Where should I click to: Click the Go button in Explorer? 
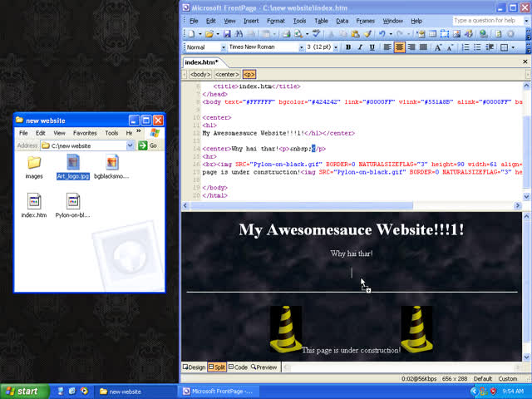click(148, 145)
